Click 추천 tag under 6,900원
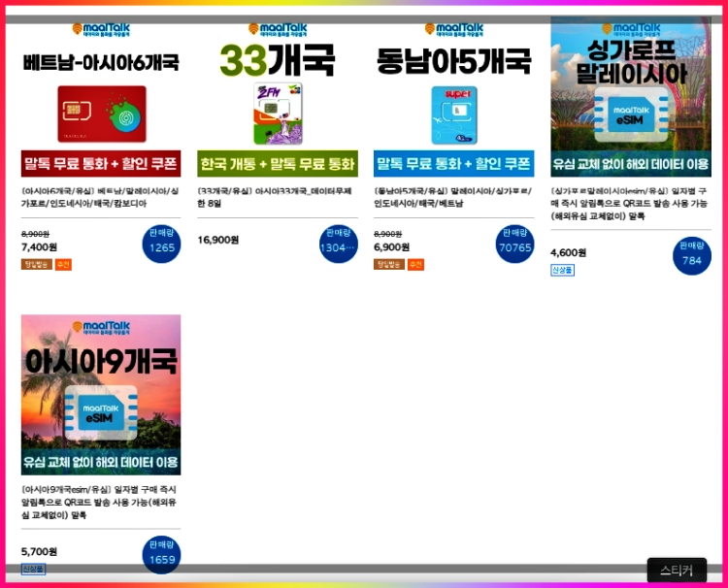The image size is (728, 588). click(x=416, y=265)
